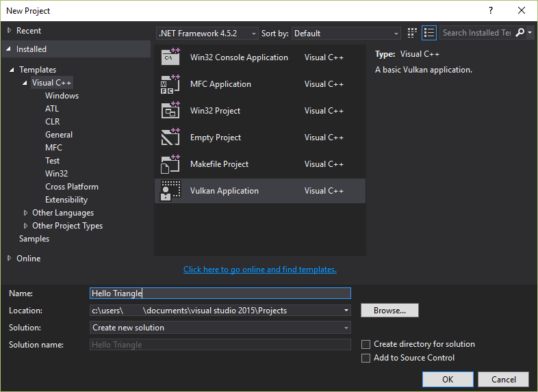
Task: Select the MFC Application template icon
Action: (x=170, y=84)
